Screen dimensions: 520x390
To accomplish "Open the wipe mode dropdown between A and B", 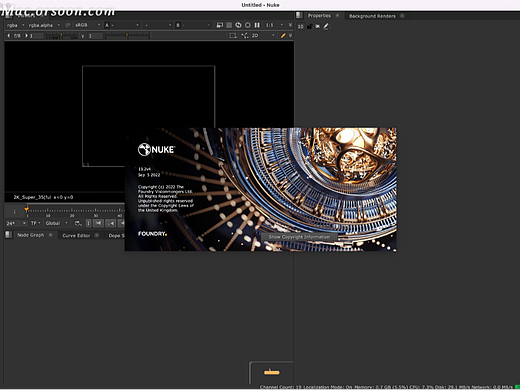I will tap(158, 25).
